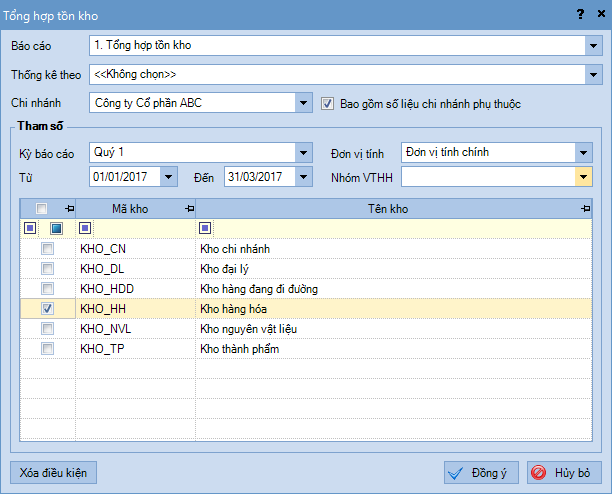Click the help question mark icon
The width and height of the screenshot is (612, 494).
(x=580, y=14)
